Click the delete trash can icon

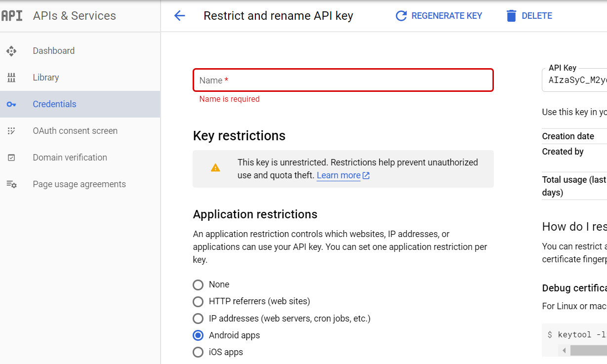(511, 16)
